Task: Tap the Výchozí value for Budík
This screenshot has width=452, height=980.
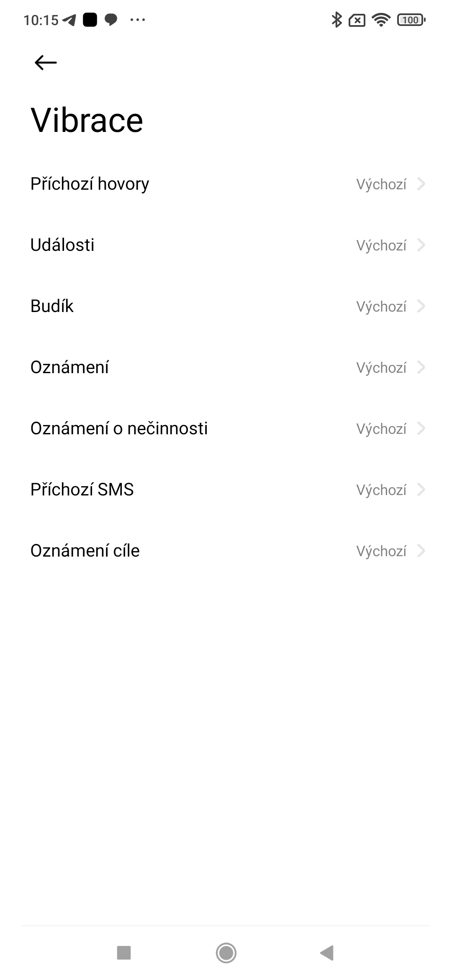Action: click(x=381, y=307)
